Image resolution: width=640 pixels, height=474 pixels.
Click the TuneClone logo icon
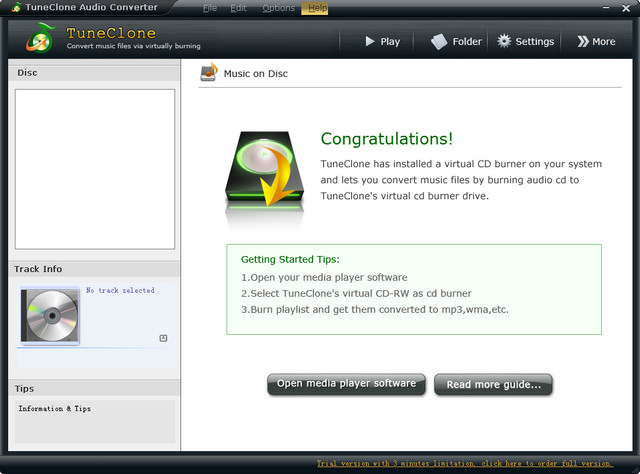tap(39, 40)
